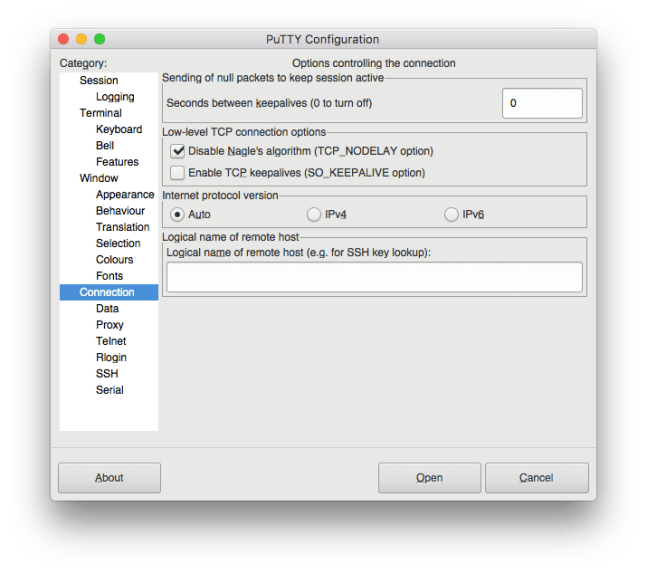The height and width of the screenshot is (573, 647).
Task: Select the Terminal category
Action: 101,113
